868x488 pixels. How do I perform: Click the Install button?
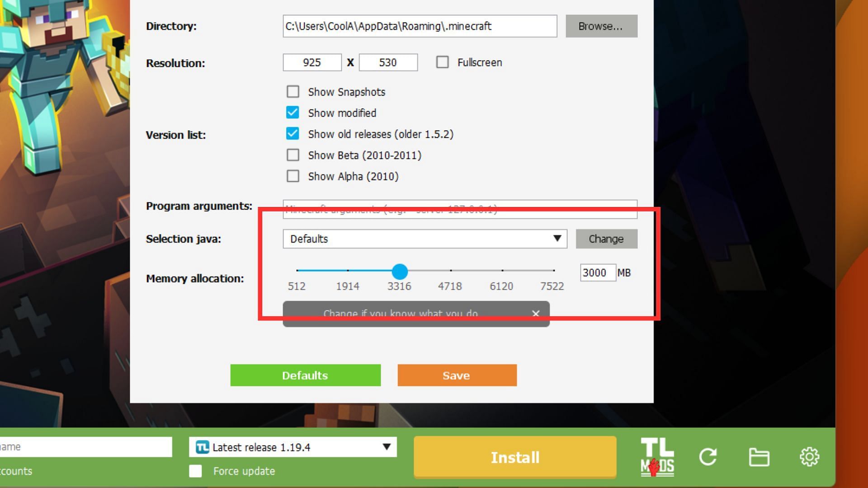[x=515, y=458]
